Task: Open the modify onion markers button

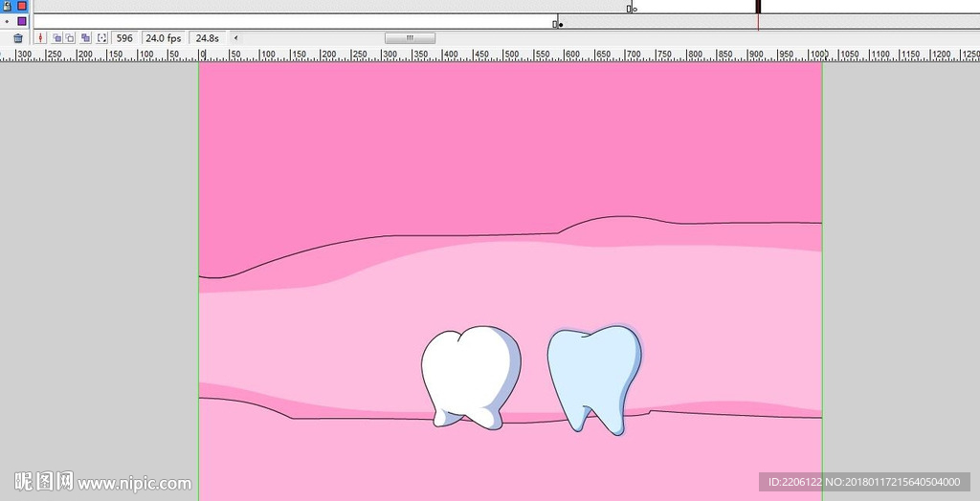Action: tap(101, 38)
